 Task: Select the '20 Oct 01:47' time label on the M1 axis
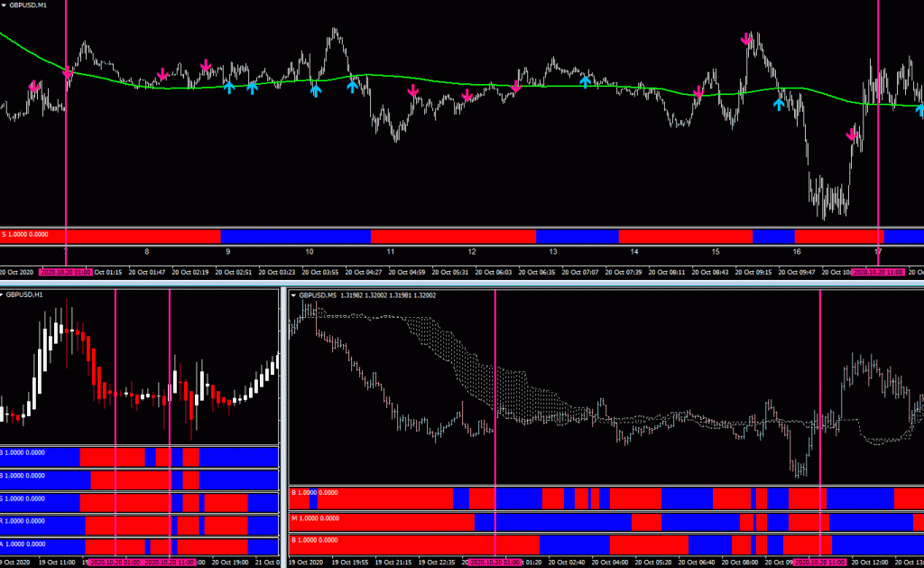tap(147, 273)
